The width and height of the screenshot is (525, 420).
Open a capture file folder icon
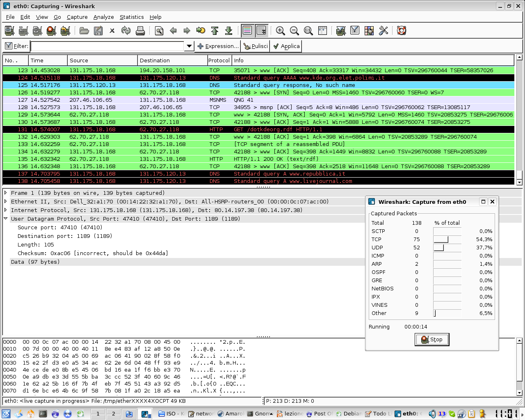click(84, 31)
